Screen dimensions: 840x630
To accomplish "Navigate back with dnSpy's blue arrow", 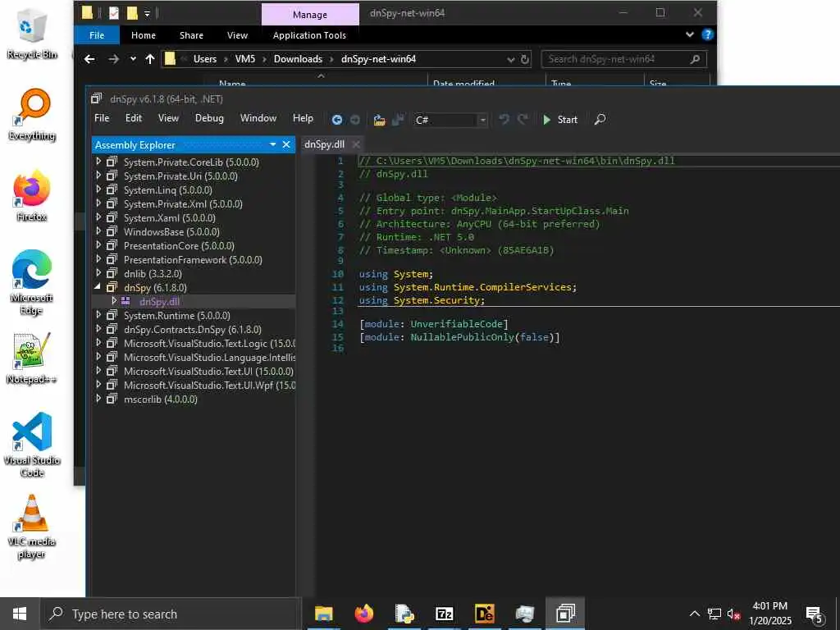I will (x=337, y=120).
